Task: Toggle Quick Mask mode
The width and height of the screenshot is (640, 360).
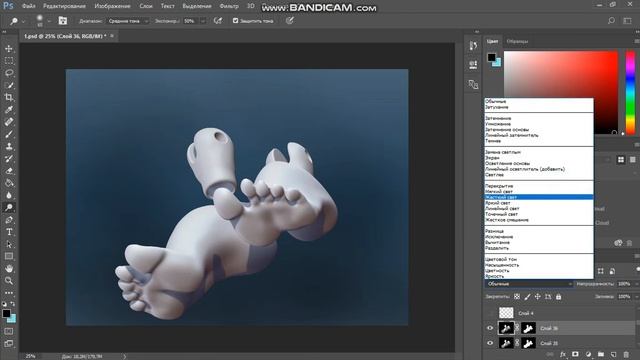Action: (9, 331)
